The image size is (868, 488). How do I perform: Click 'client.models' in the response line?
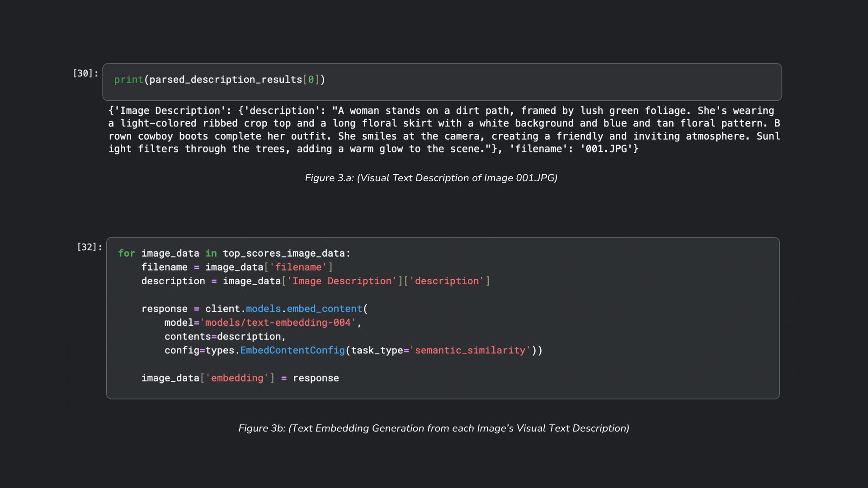(x=243, y=309)
